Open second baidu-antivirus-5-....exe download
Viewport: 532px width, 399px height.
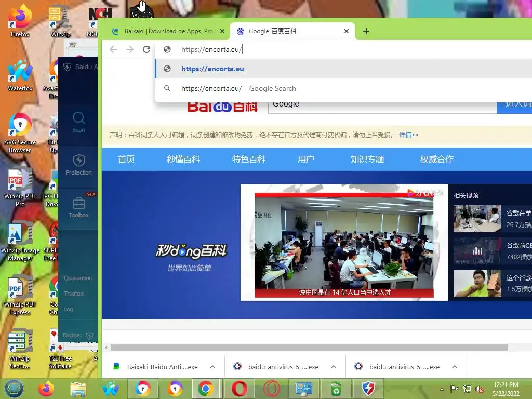[x=398, y=367]
